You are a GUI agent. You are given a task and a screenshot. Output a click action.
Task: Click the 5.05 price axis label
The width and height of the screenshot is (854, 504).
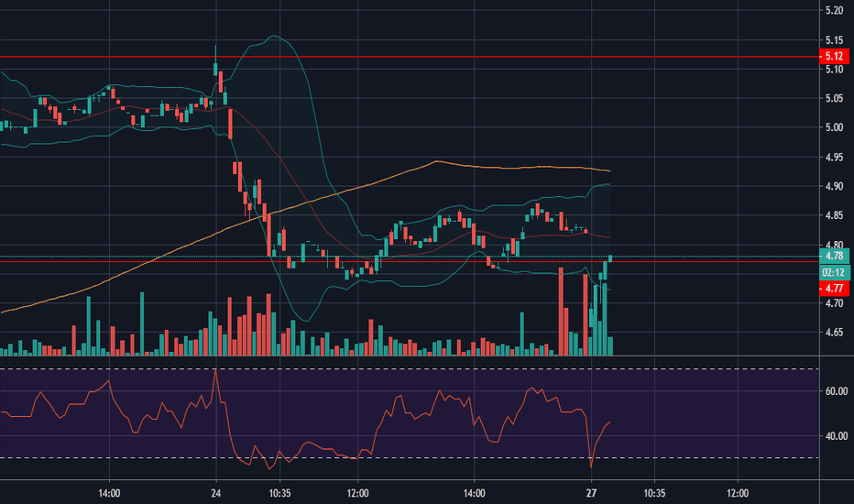click(x=834, y=98)
